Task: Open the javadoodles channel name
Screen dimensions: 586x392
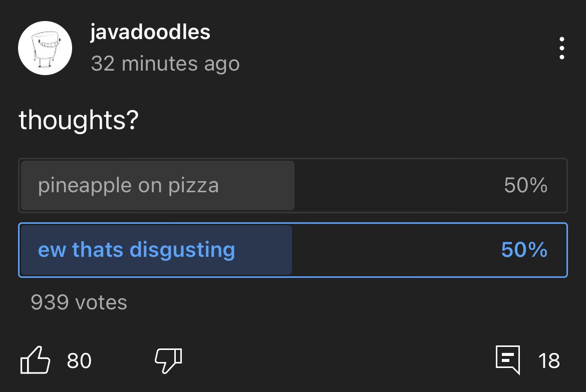Action: [150, 33]
